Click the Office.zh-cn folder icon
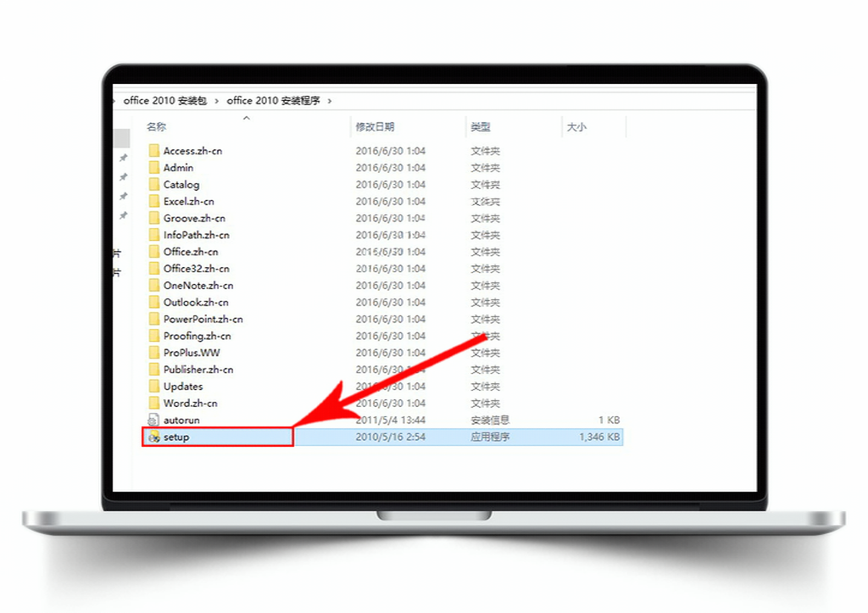868x613 pixels. (154, 252)
